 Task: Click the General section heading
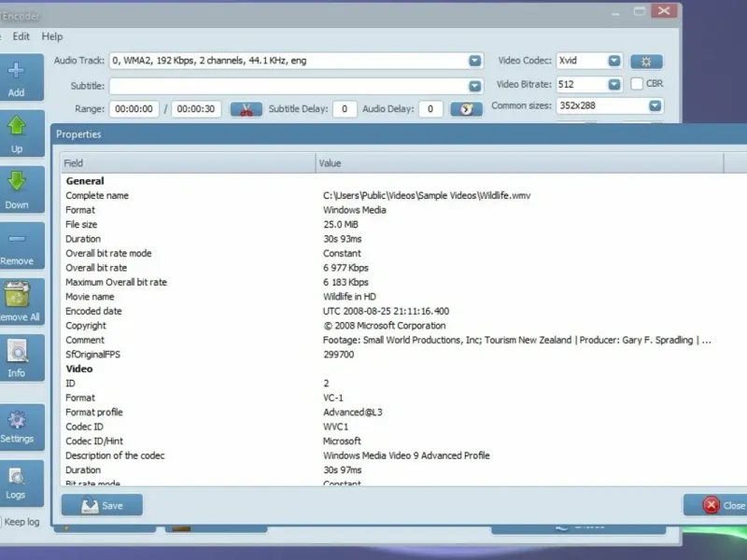(85, 181)
